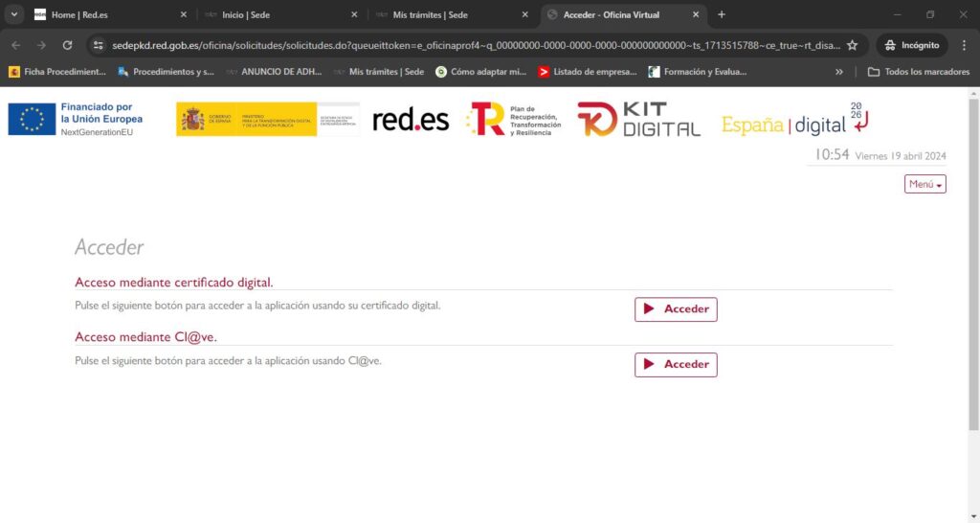
Task: Click the red.es logo in header
Action: (x=410, y=120)
